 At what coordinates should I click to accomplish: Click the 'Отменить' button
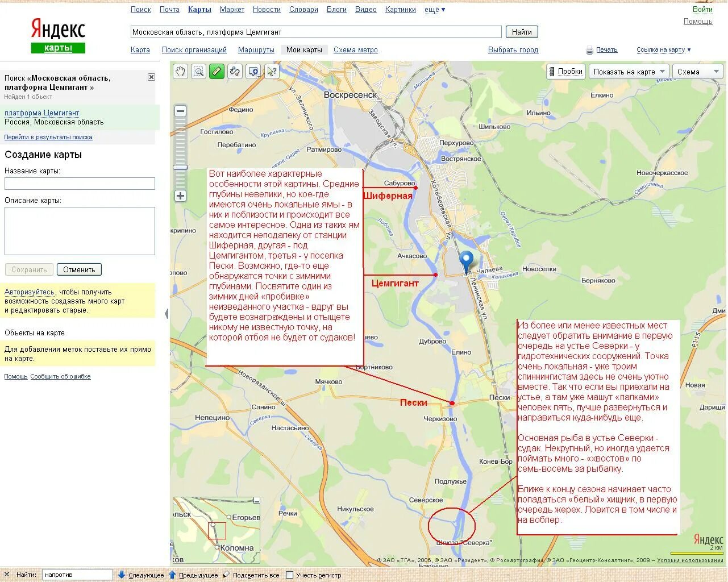79,269
